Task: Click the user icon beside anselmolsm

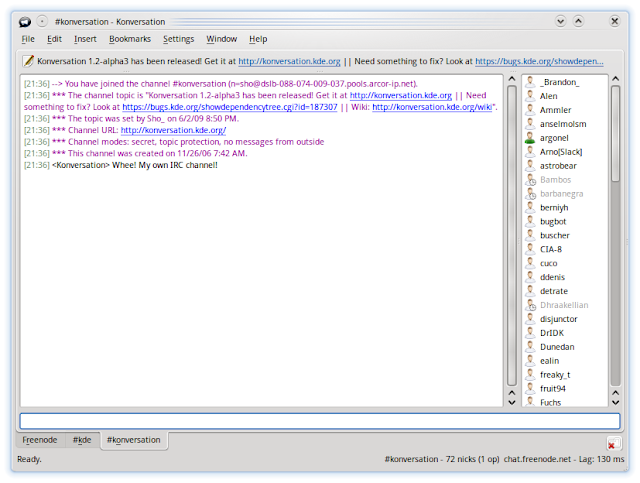Action: pyautogui.click(x=530, y=124)
